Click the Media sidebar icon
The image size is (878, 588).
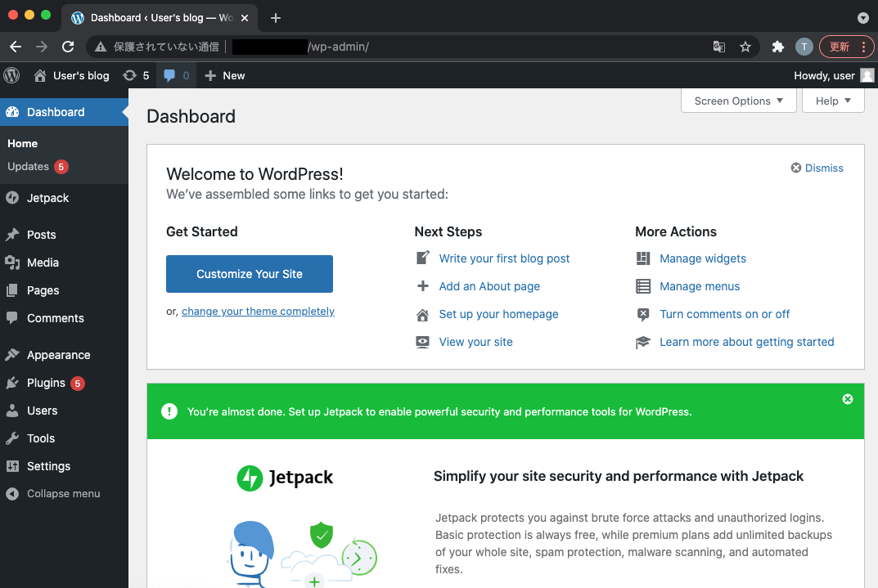12,263
